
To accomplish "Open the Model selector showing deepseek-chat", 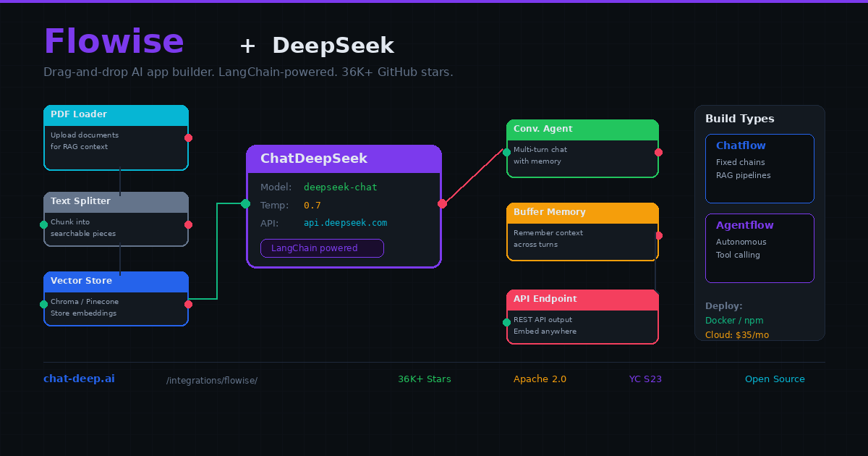I will [x=340, y=187].
